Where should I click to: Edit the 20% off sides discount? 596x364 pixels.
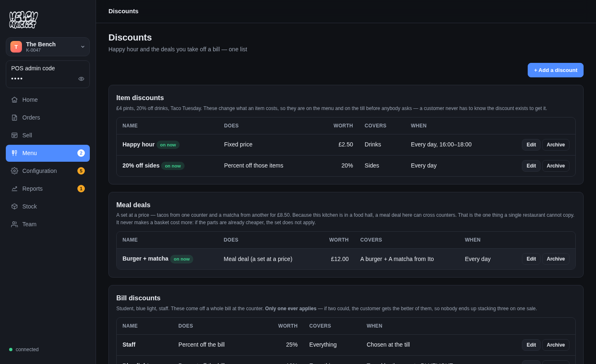coord(531,166)
